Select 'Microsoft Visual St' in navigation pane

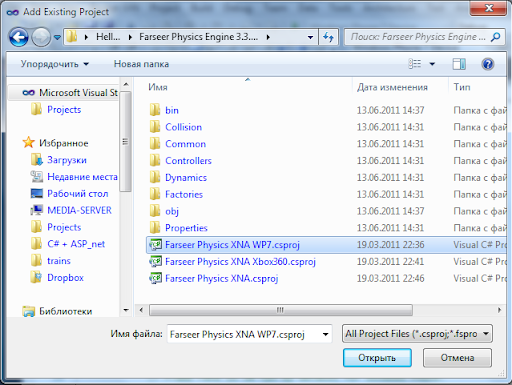pyautogui.click(x=70, y=92)
